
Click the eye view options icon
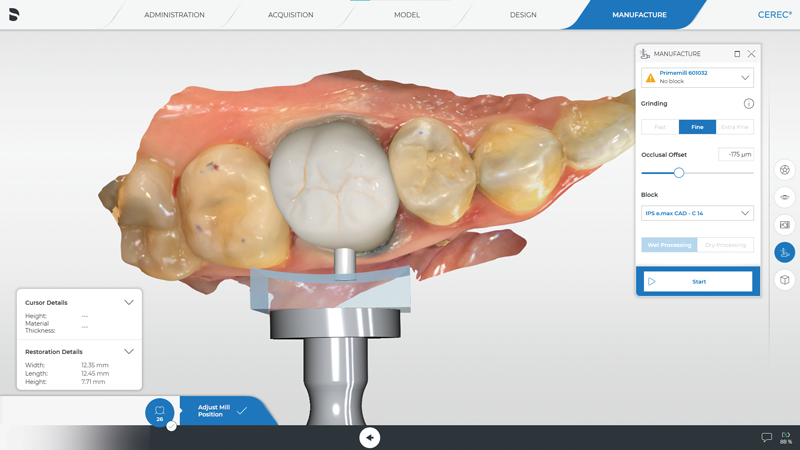click(x=785, y=197)
